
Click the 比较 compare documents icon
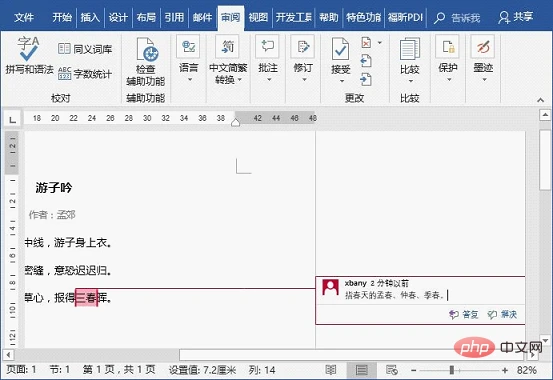[409, 49]
